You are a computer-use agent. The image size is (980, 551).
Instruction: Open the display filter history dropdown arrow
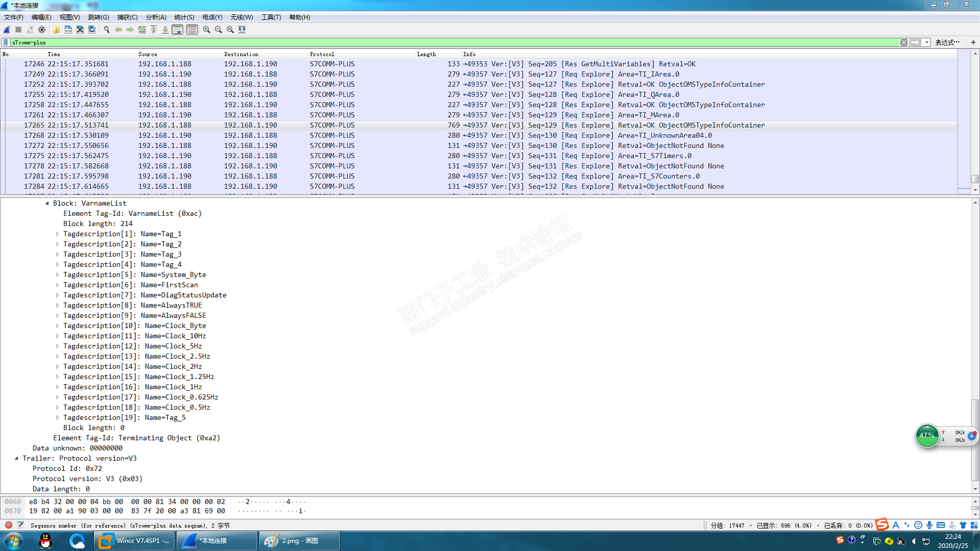click(926, 42)
